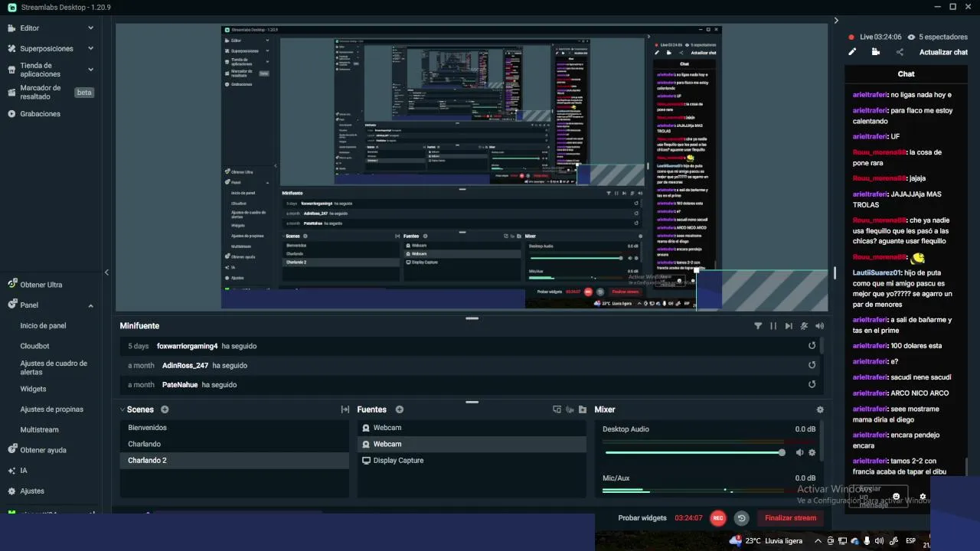Click scene transitions icon in Scenes header
The width and height of the screenshot is (980, 551).
(x=345, y=410)
